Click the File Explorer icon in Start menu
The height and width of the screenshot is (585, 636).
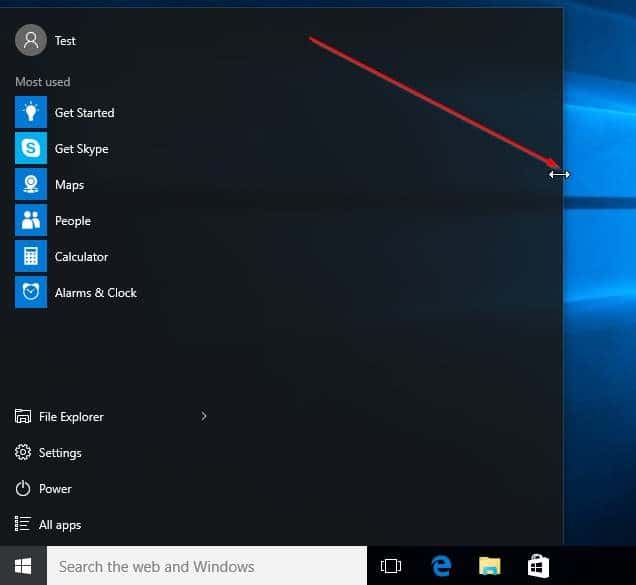23,417
